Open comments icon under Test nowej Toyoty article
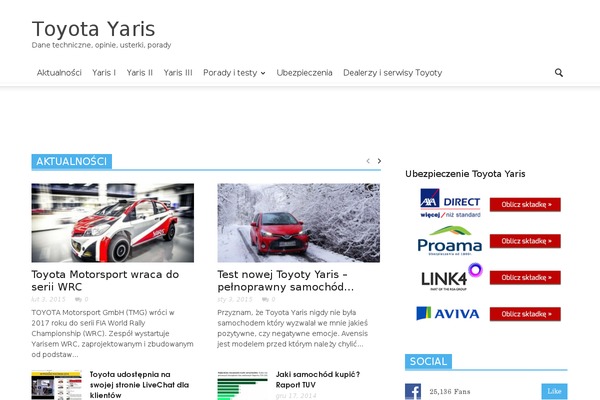Viewport: 600px width, 400px height. point(268,299)
